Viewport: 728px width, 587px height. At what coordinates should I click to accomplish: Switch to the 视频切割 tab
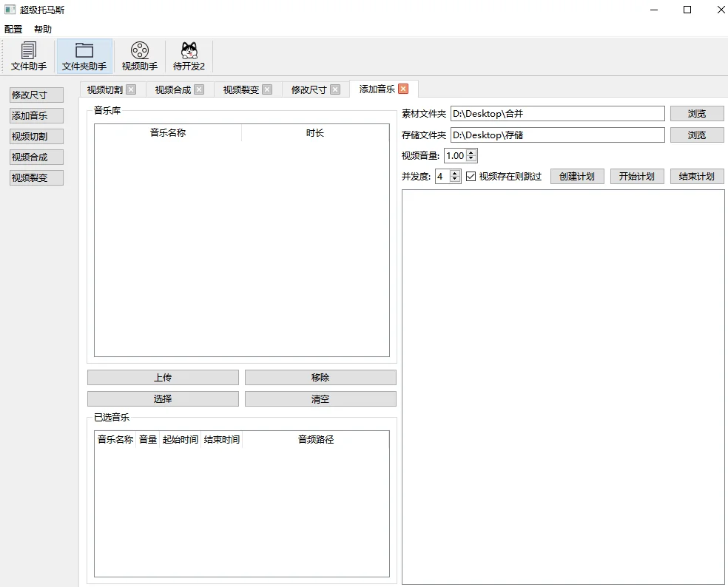(105, 89)
